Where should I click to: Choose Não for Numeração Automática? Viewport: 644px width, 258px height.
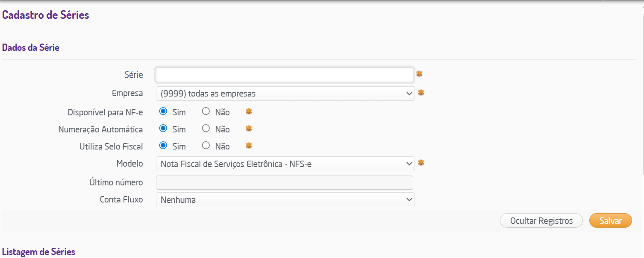206,129
